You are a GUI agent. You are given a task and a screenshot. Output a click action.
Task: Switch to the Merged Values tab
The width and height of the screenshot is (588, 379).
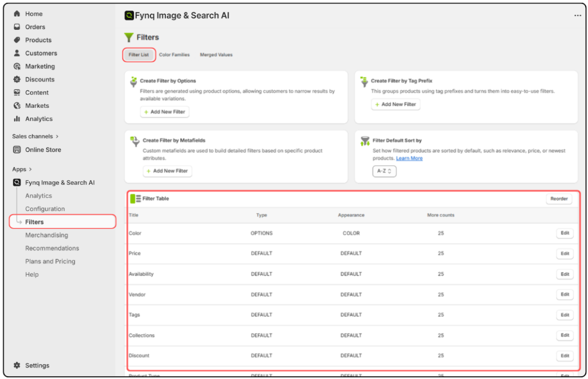pos(216,55)
